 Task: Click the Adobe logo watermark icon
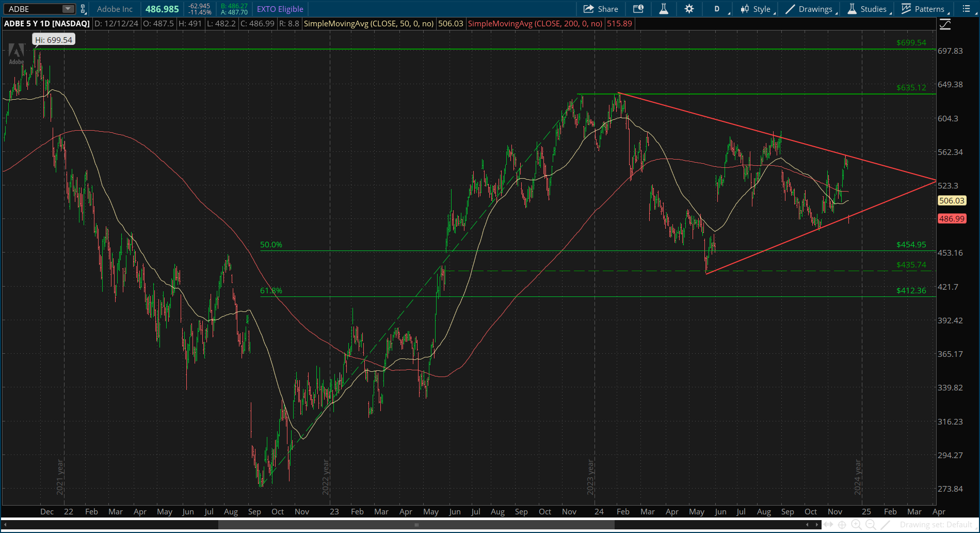(17, 54)
